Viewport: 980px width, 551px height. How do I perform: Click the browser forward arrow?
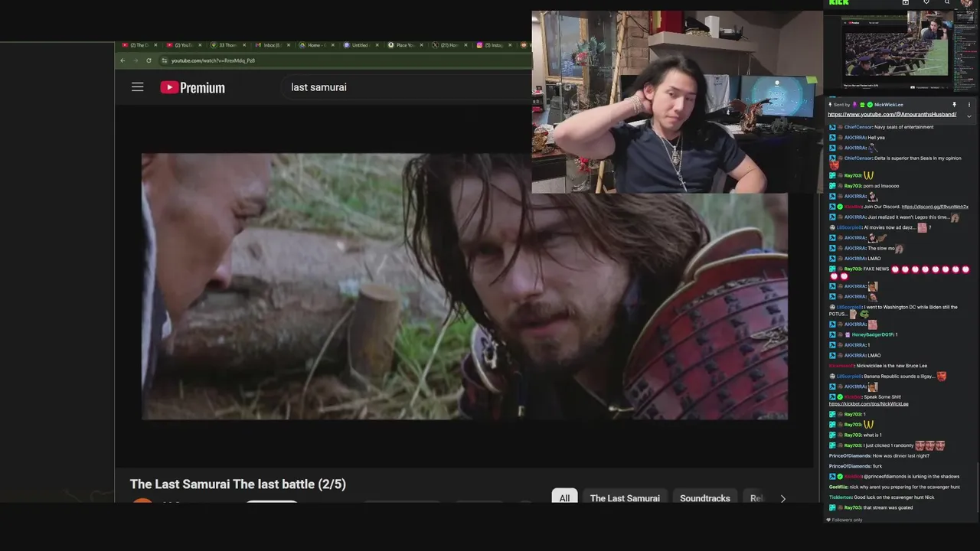136,60
